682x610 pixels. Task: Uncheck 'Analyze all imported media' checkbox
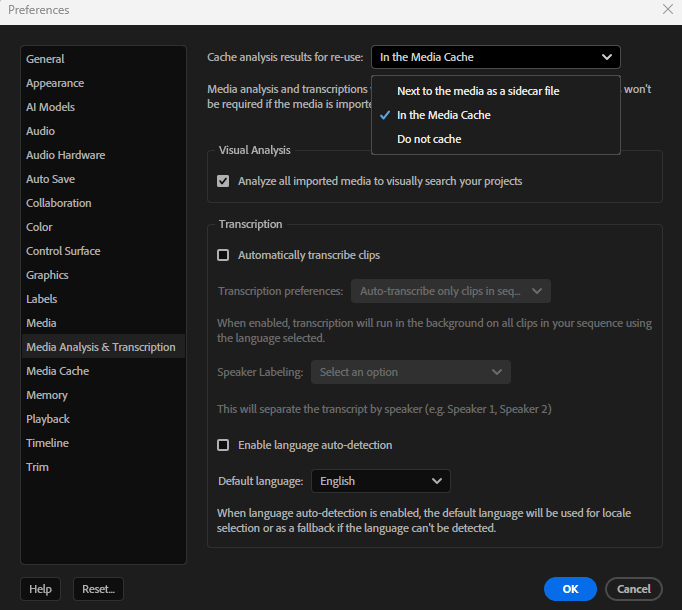[x=223, y=181]
